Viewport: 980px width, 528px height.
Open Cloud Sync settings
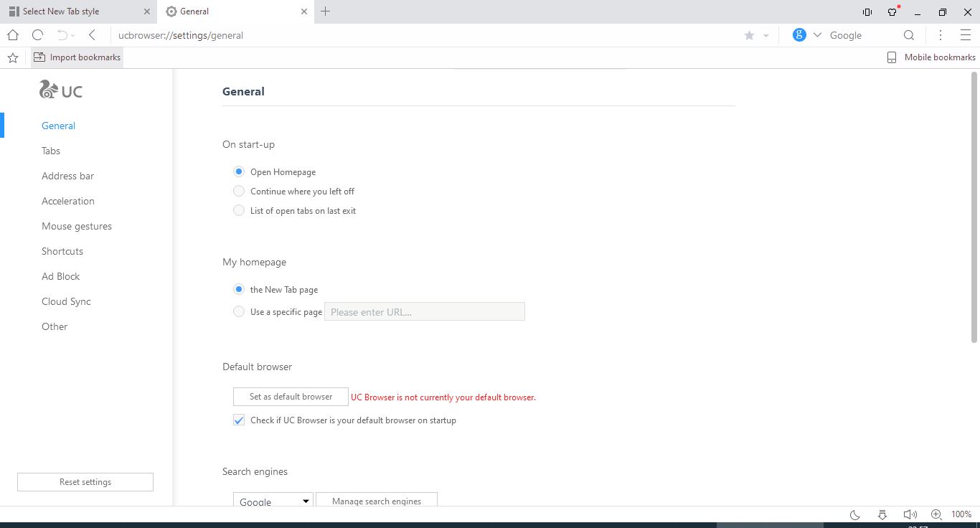pos(66,301)
